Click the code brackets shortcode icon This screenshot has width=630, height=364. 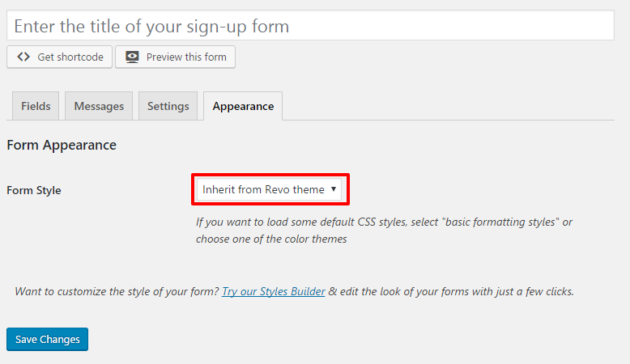click(23, 57)
